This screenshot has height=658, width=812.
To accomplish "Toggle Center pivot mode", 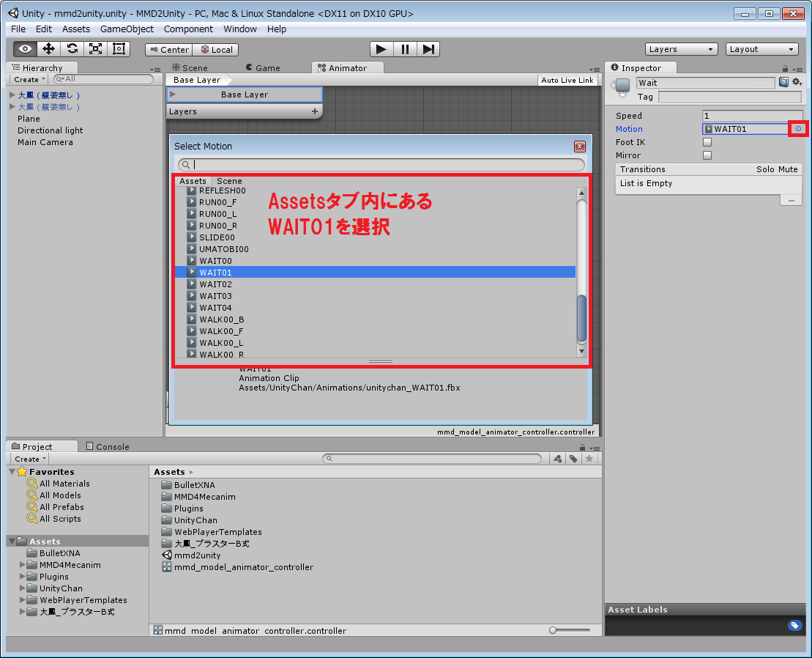I will point(169,50).
